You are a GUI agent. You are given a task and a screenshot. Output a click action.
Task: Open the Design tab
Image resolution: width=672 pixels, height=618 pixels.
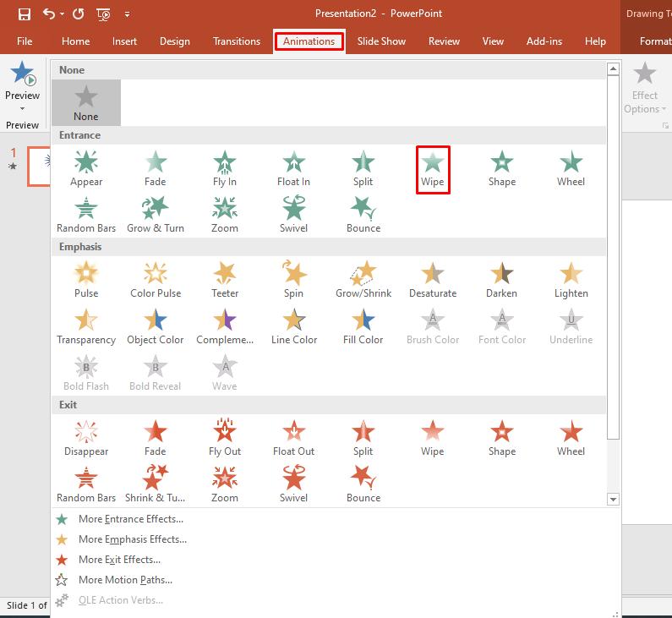pyautogui.click(x=175, y=41)
